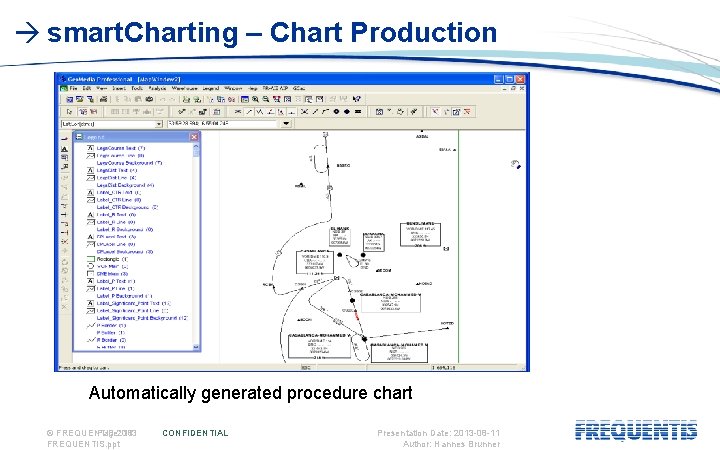720x450 pixels.
Task: Select the "LegsDist Background (4)" legend entry
Action: coord(125,185)
